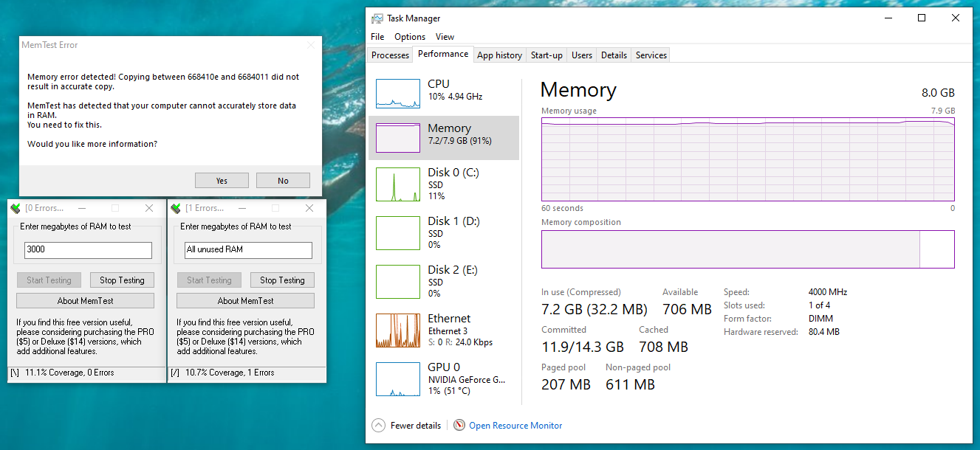Click the 611 MB Non-paged pool value
Viewport: 980px width, 450px height.
coord(630,384)
